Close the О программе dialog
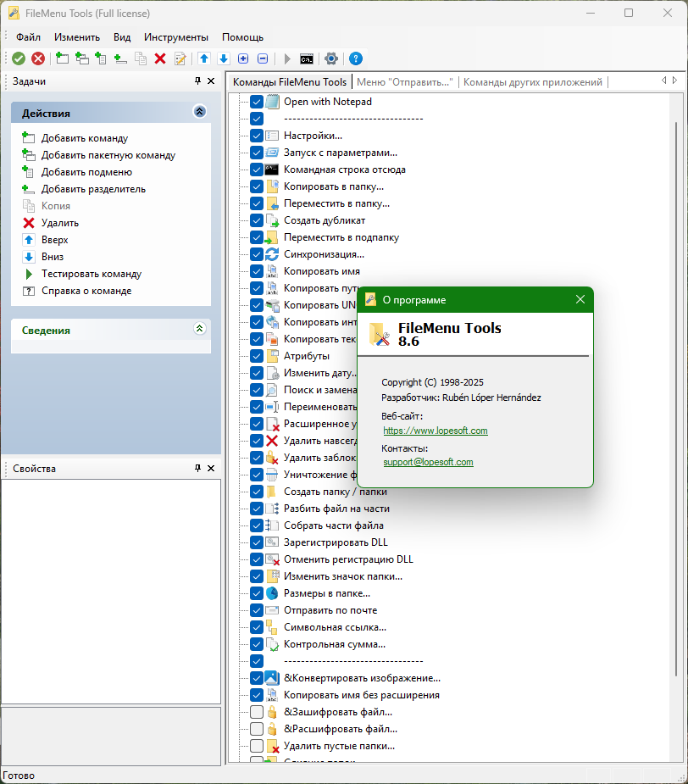Viewport: 688px width, 784px height. 580,299
